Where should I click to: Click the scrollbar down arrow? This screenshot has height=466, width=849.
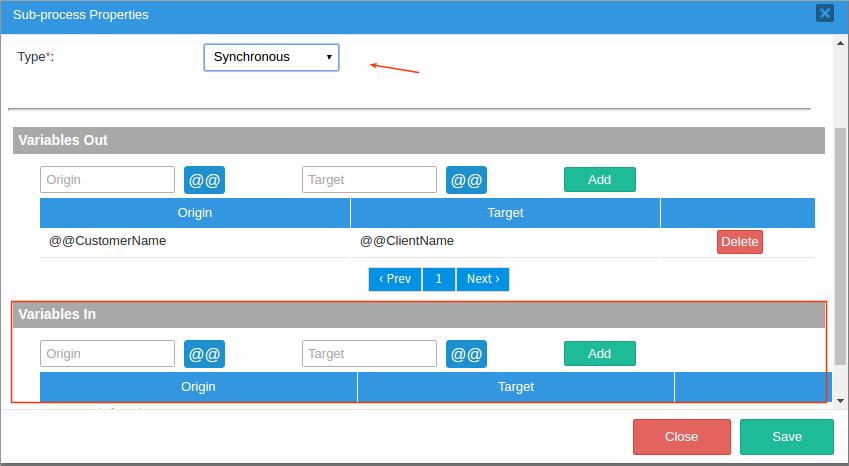click(x=841, y=400)
